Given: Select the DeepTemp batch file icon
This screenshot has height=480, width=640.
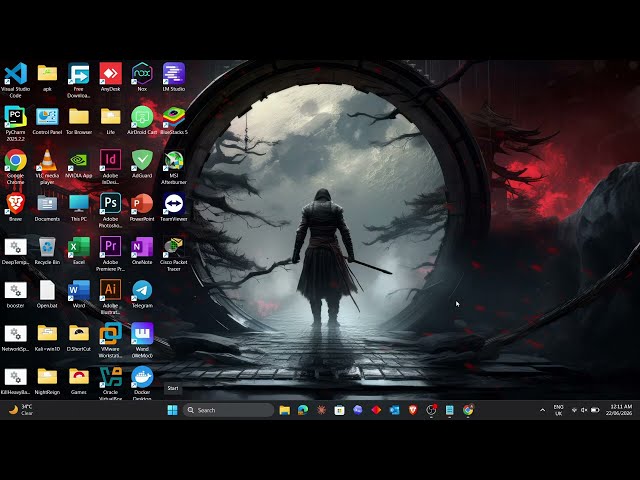Looking at the screenshot, I should coord(16,250).
